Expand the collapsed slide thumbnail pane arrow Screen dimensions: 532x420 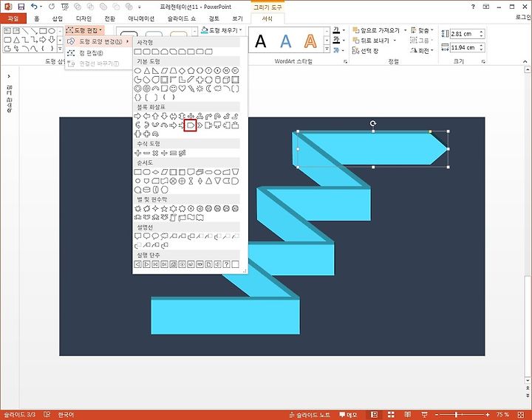pos(9,76)
